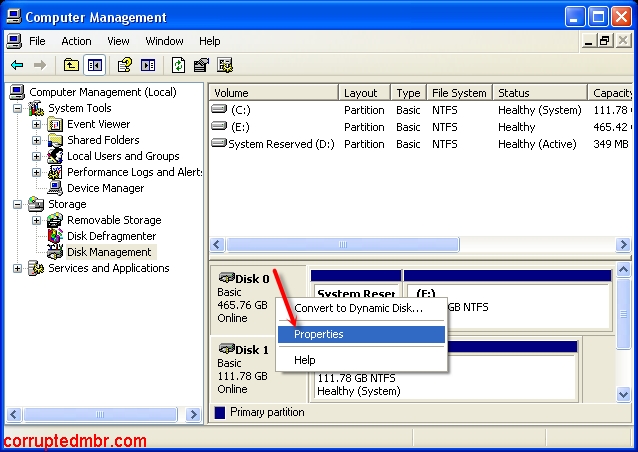Sort volumes by File System column header
Image resolution: width=638 pixels, height=452 pixels.
click(459, 93)
